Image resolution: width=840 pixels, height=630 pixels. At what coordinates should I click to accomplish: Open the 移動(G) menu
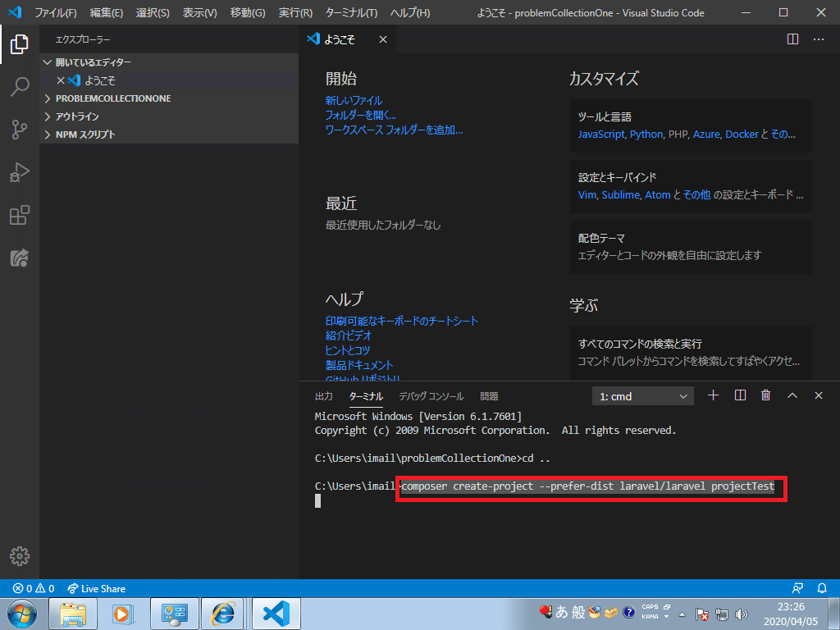248,12
